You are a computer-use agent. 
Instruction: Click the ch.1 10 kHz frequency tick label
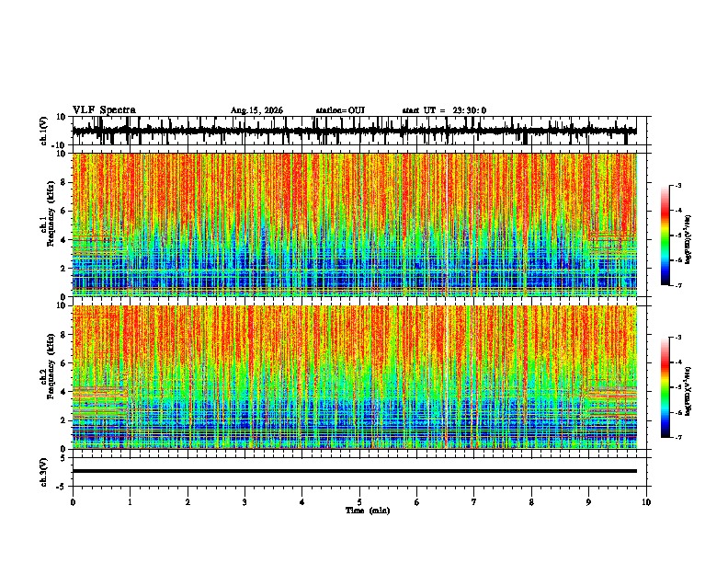[62, 155]
